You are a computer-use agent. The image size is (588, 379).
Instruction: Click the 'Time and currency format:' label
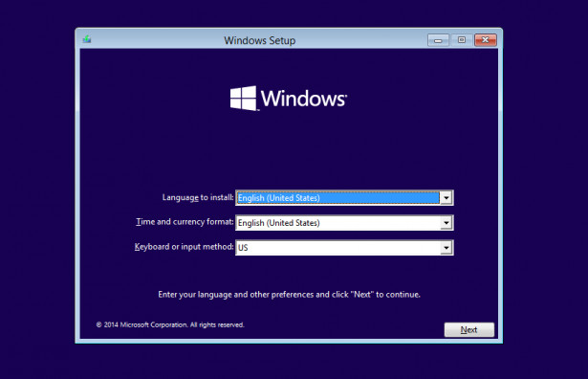coord(185,222)
